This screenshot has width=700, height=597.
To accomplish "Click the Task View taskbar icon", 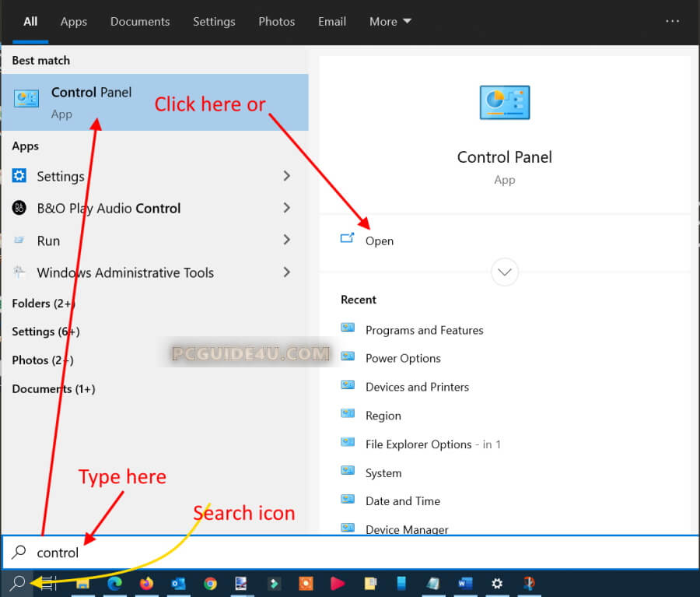I will pos(48,583).
